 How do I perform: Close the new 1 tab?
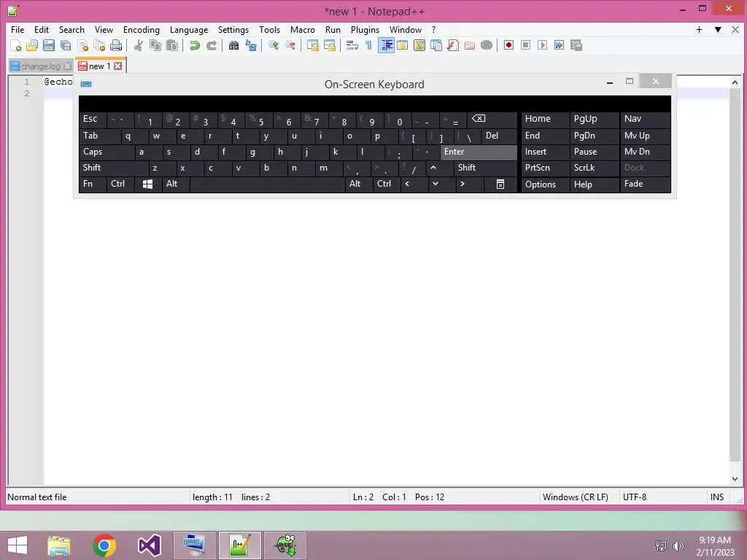coord(117,66)
